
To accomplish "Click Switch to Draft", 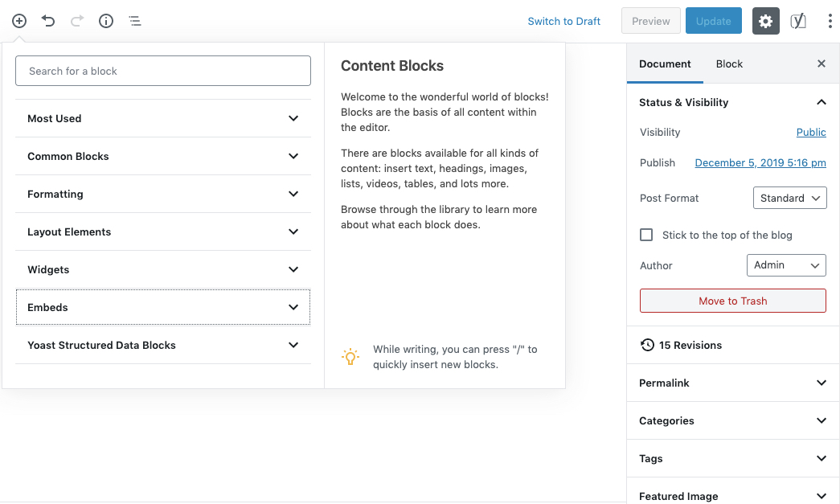I will pyautogui.click(x=563, y=21).
